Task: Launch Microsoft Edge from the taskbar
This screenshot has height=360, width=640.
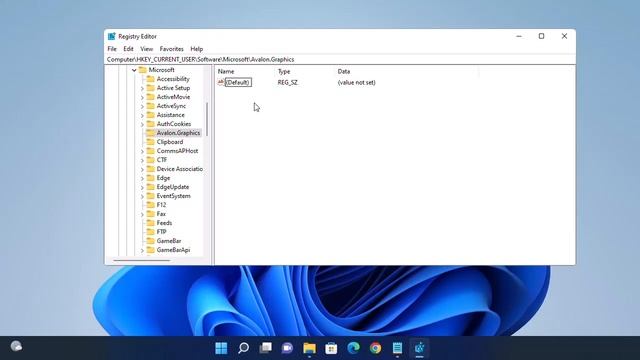Action: point(353,348)
